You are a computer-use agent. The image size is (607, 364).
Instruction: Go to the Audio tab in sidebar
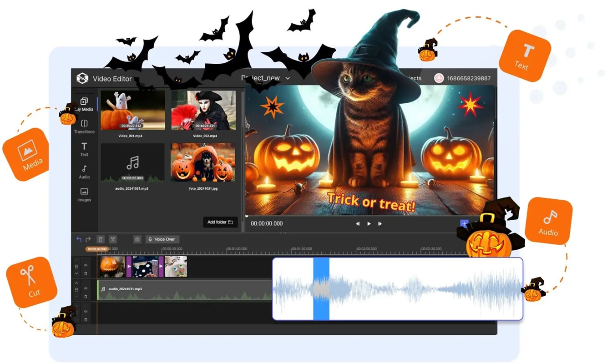pos(84,172)
